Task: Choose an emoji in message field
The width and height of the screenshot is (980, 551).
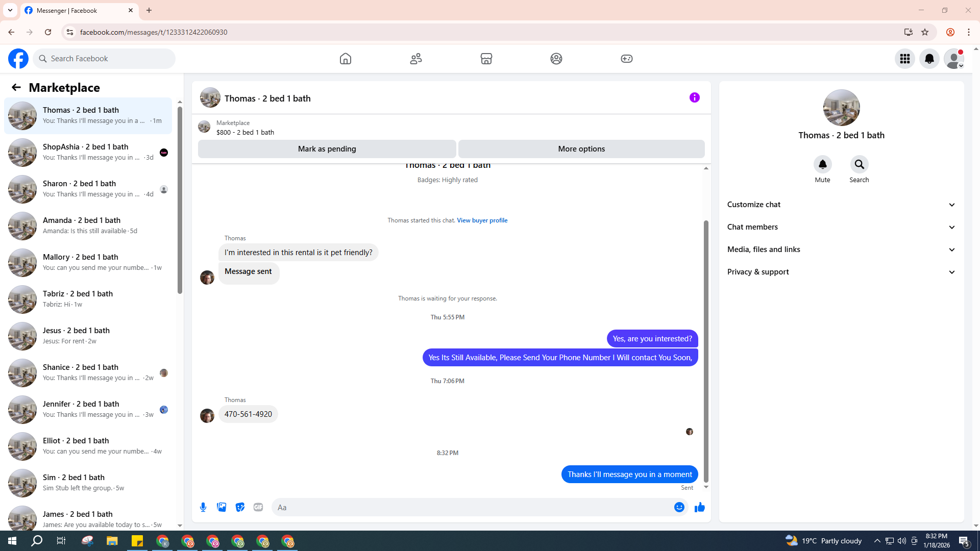Action: [x=679, y=507]
